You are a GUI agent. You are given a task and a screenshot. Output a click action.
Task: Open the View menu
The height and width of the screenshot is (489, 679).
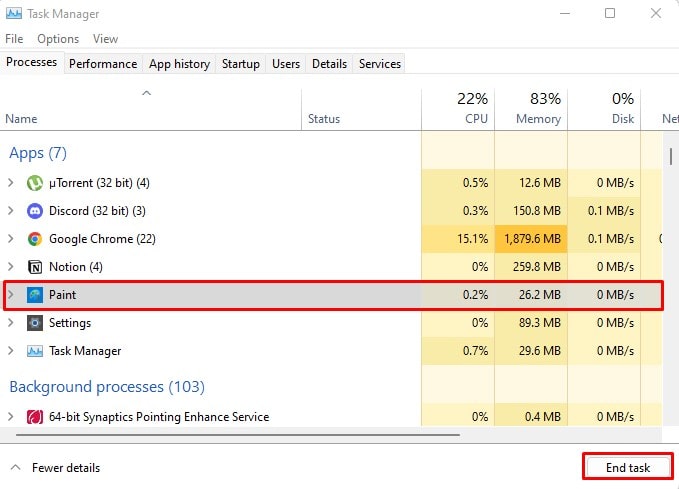[105, 39]
